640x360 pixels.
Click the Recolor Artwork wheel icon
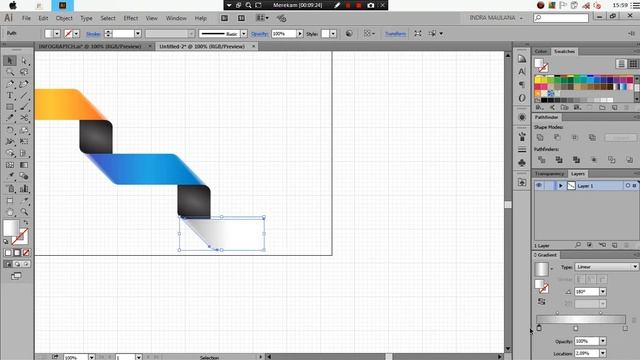pos(349,33)
